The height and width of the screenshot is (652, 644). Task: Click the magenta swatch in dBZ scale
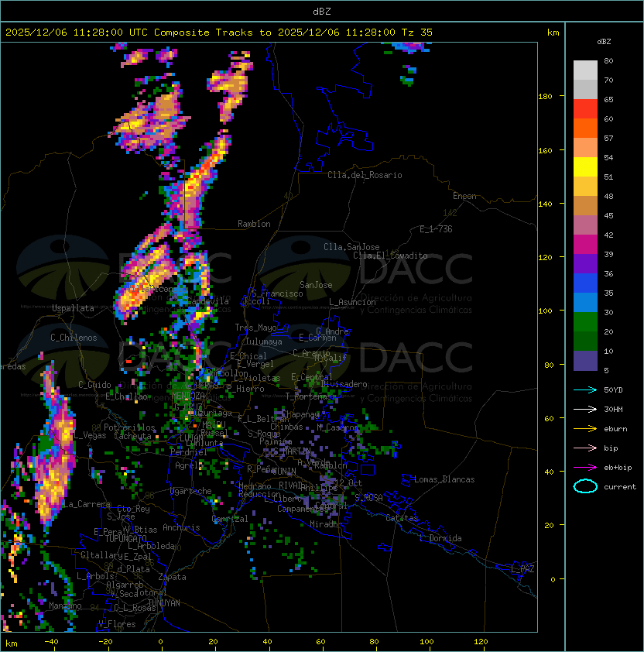point(585,245)
